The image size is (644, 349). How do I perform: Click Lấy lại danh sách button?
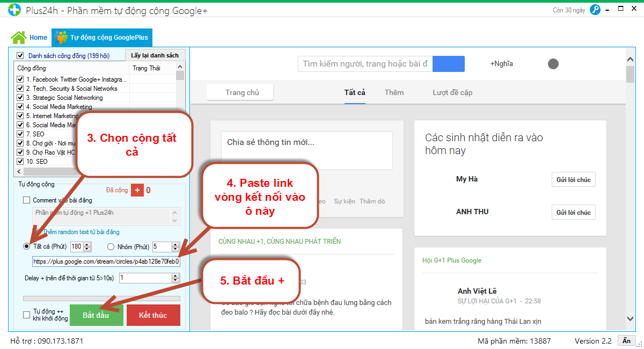tap(155, 55)
